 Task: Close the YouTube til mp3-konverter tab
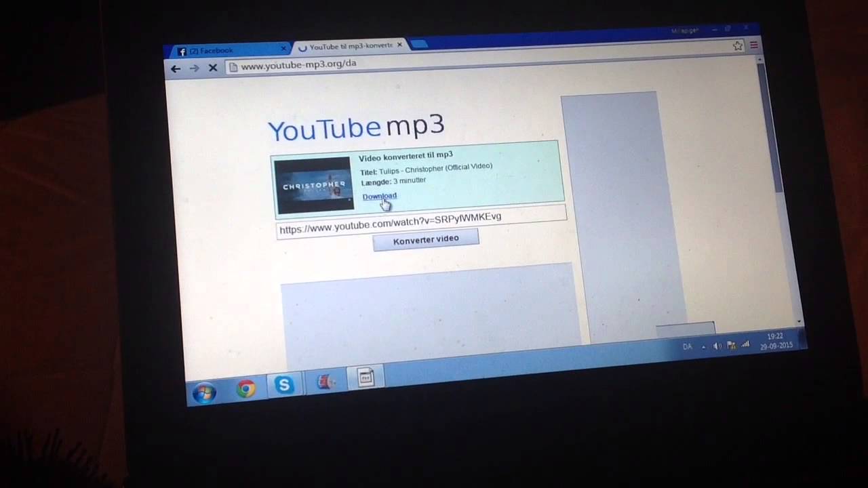pos(399,45)
